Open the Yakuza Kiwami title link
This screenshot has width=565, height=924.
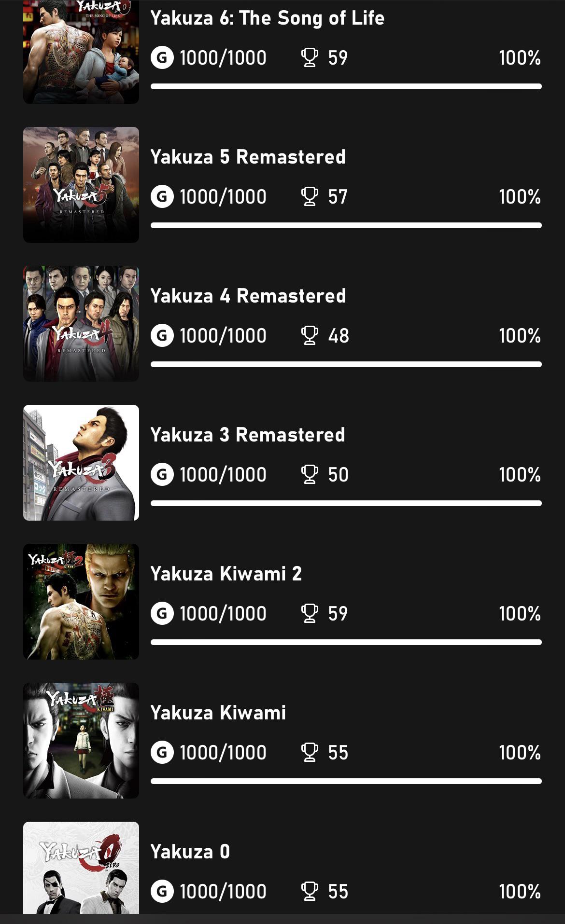[218, 713]
